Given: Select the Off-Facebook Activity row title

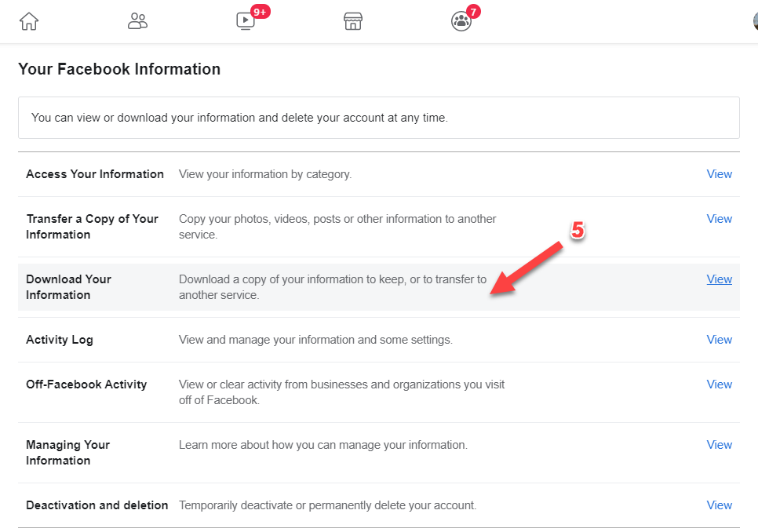Looking at the screenshot, I should point(86,384).
